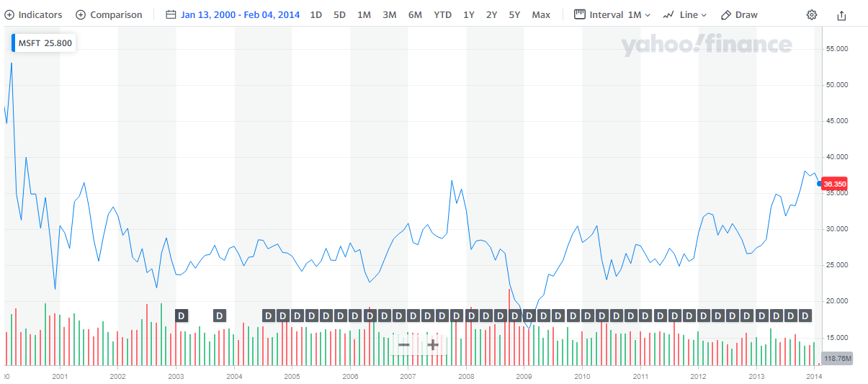Select the YTD range

[x=442, y=14]
